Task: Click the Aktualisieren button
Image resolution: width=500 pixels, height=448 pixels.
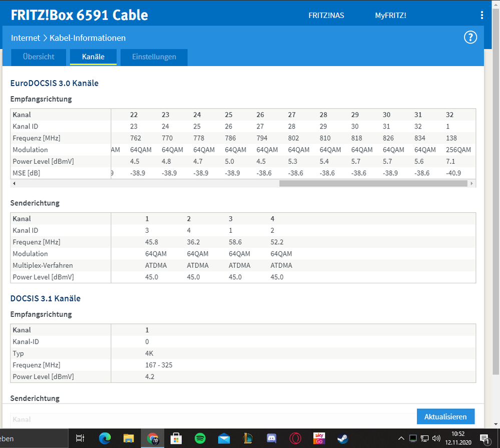Action: [445, 416]
